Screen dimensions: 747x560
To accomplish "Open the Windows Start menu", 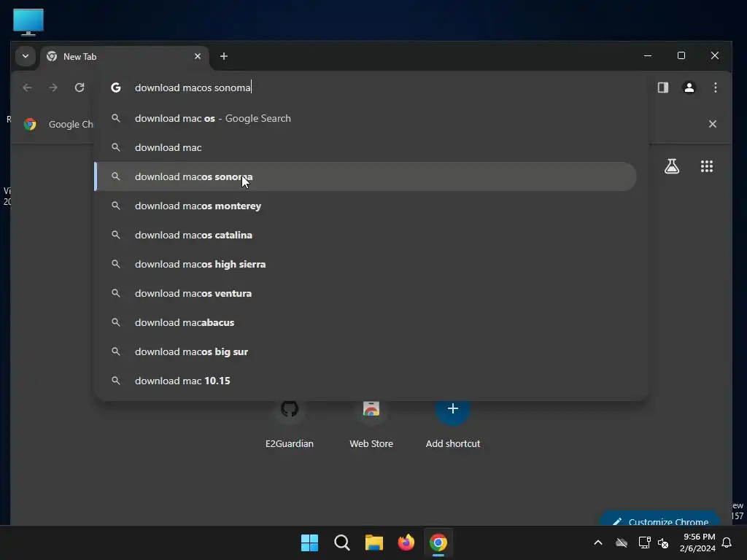I will coord(309,542).
